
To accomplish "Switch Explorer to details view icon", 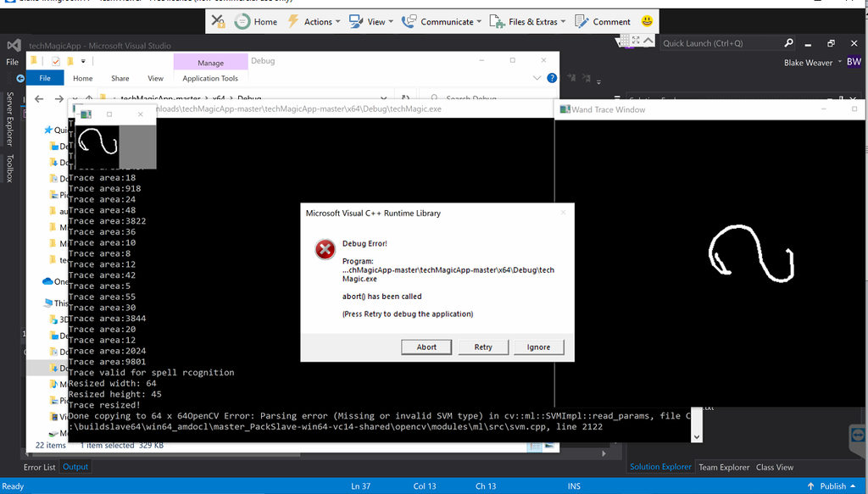I will [x=534, y=446].
